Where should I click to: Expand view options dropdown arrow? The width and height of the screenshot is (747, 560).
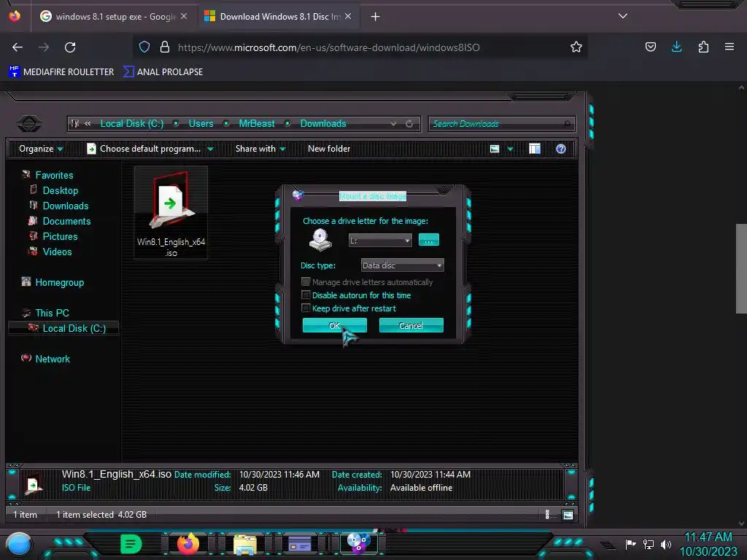[x=510, y=149]
